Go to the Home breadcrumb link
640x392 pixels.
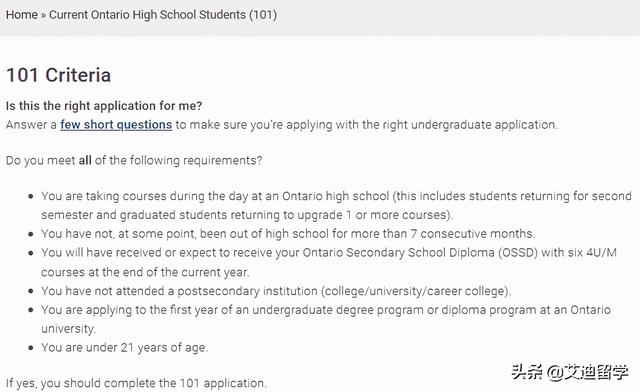tap(22, 15)
